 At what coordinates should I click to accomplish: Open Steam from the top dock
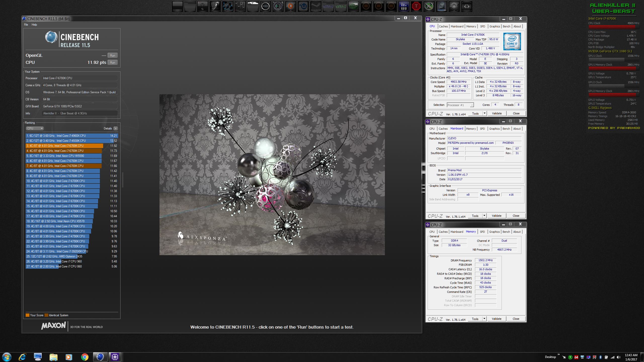point(316,6)
